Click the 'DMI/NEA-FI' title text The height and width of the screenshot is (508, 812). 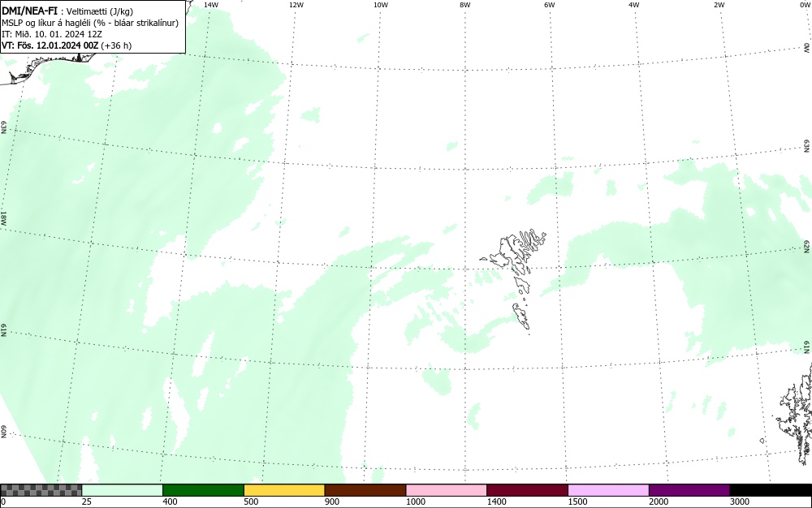coord(29,11)
